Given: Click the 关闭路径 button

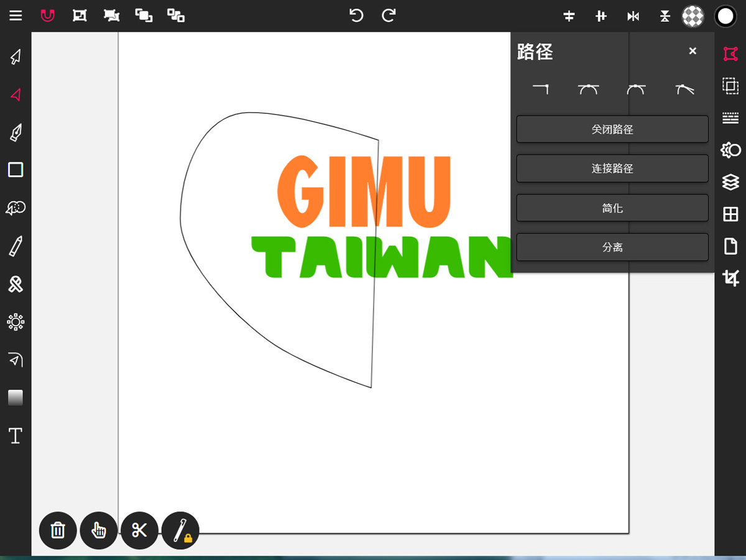Looking at the screenshot, I should click(x=612, y=129).
